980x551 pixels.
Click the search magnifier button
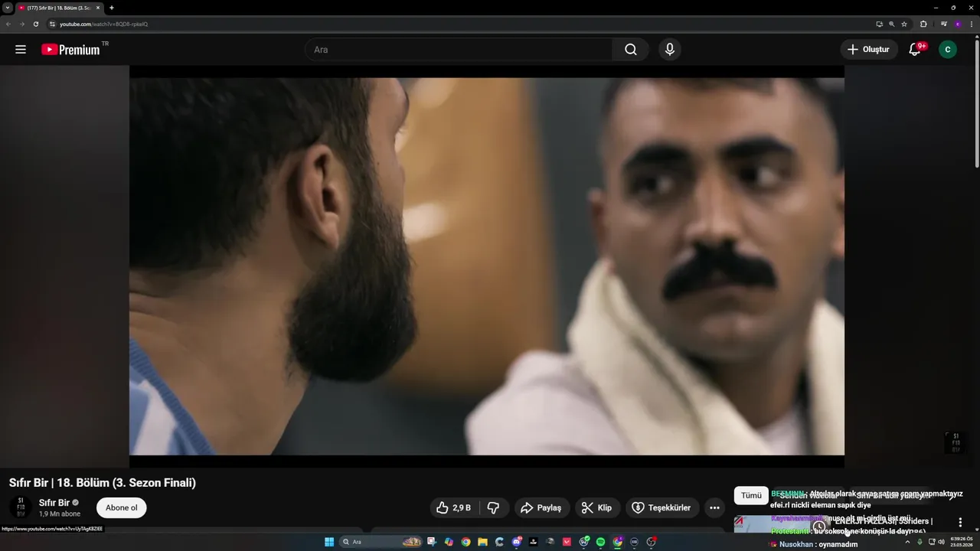[630, 50]
